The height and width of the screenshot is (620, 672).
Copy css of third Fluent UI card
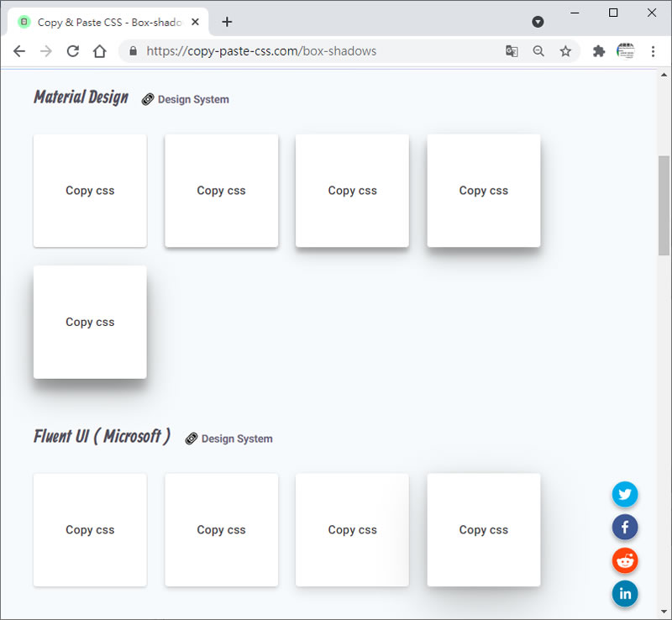[x=352, y=530]
